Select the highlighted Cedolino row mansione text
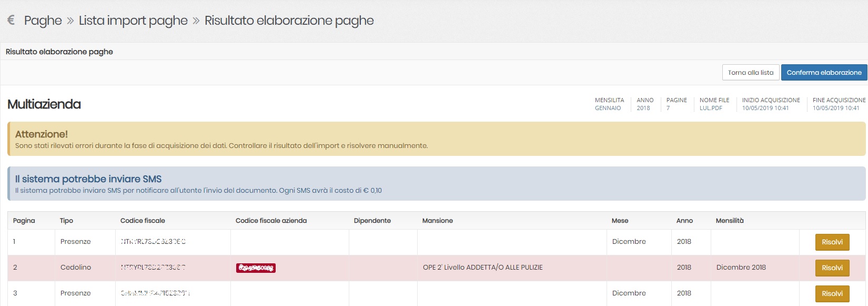The height and width of the screenshot is (306, 868). point(482,268)
